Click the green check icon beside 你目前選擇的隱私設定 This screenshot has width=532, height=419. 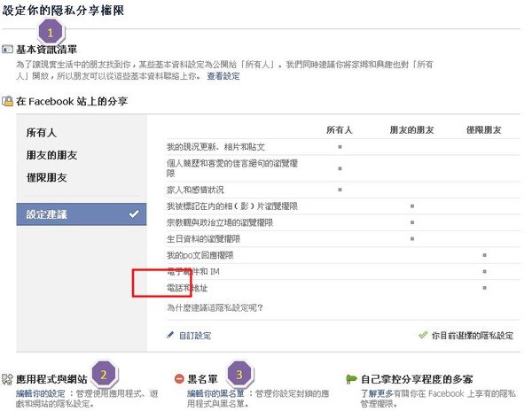coord(423,335)
